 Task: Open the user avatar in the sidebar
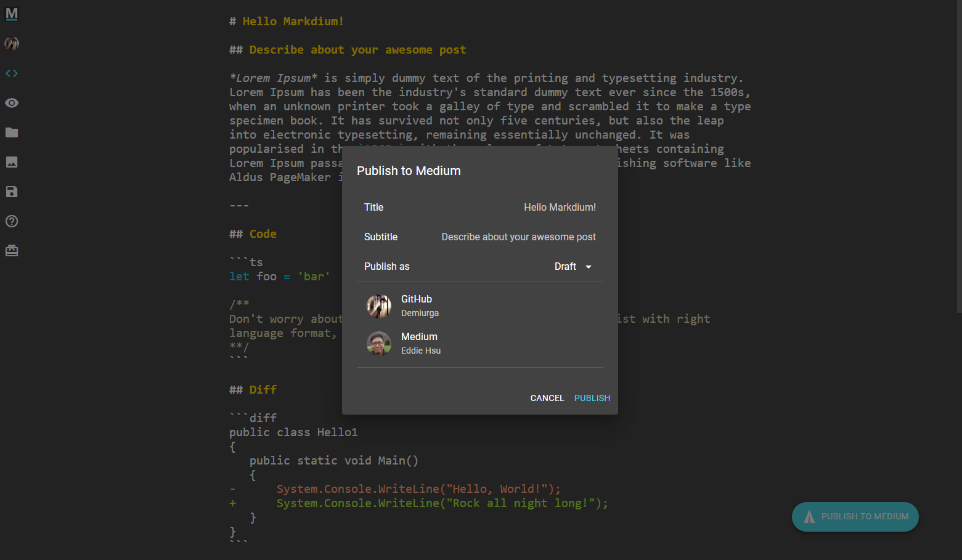point(12,44)
